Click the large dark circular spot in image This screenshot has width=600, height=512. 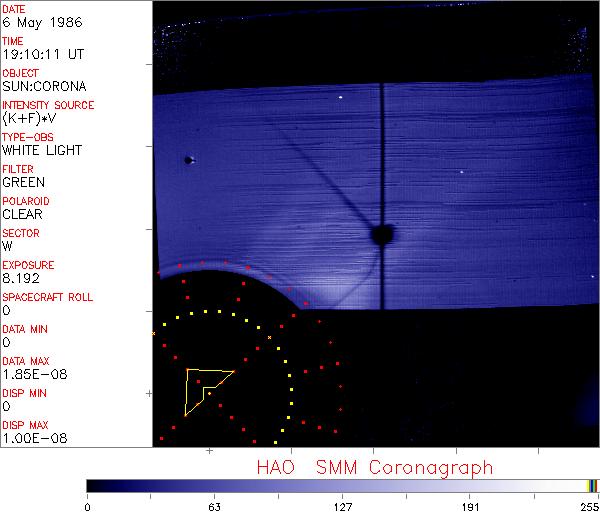381,235
